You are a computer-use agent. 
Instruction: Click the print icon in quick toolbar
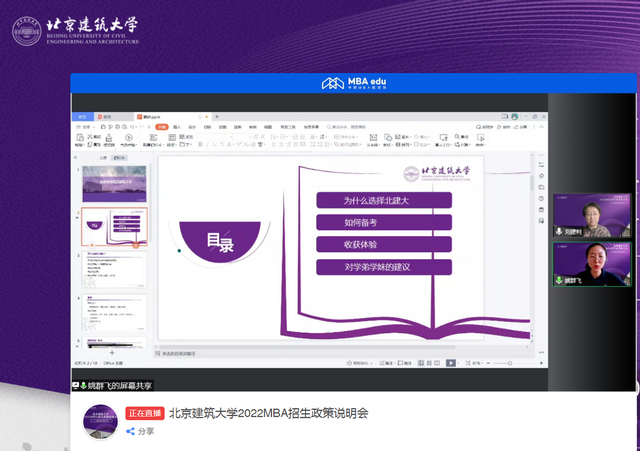click(118, 127)
